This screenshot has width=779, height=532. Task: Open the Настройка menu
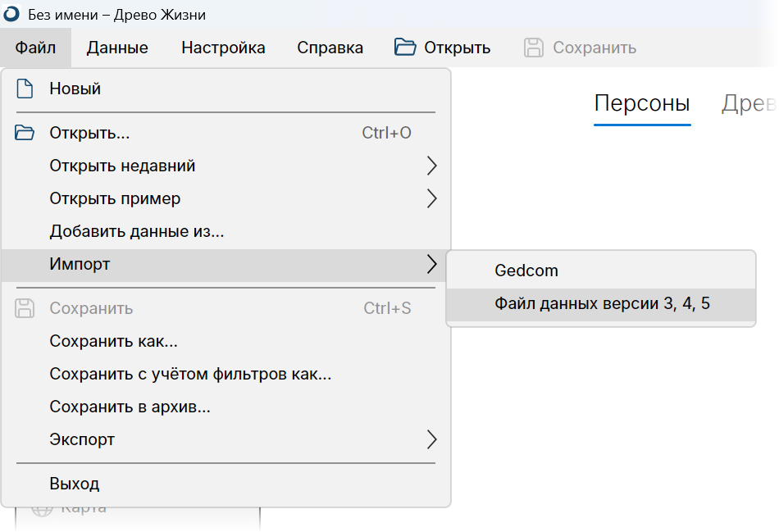click(x=223, y=48)
